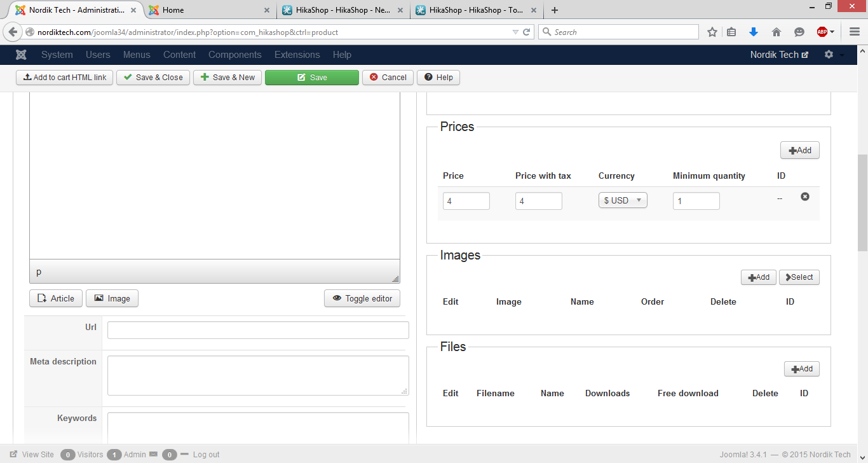Click the green Save button

tap(312, 78)
